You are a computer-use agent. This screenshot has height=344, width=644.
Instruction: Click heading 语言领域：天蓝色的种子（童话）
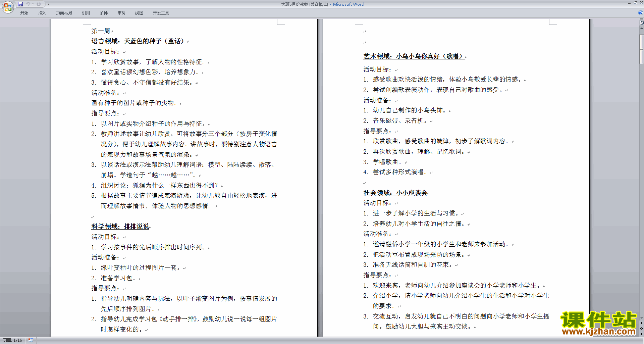(138, 41)
